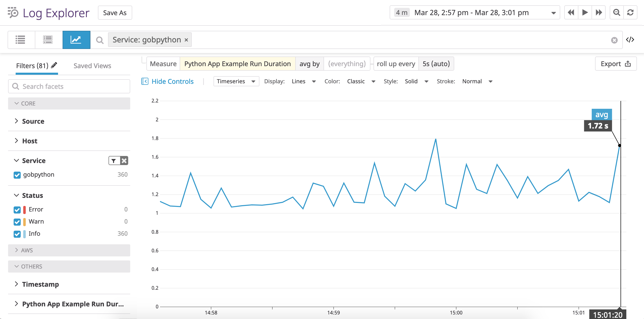Edit filters using the pencil icon
The height and width of the screenshot is (319, 644).
(54, 65)
